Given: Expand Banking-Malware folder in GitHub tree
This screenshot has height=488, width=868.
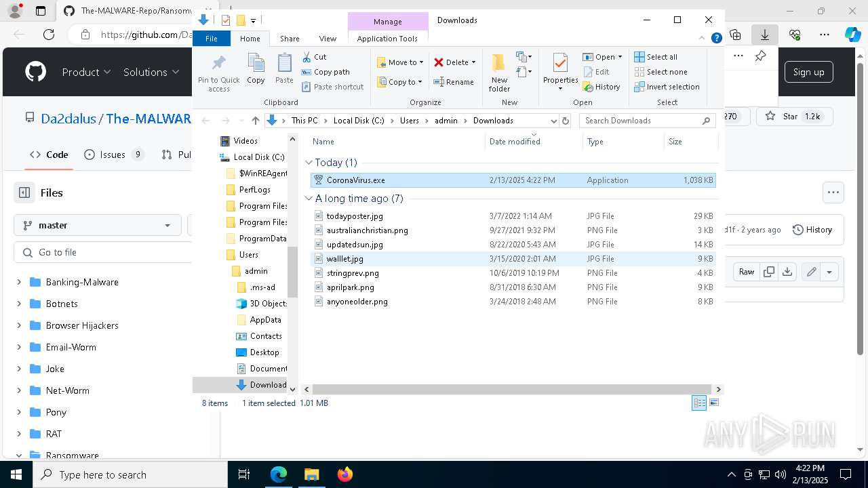Looking at the screenshot, I should click(x=19, y=282).
